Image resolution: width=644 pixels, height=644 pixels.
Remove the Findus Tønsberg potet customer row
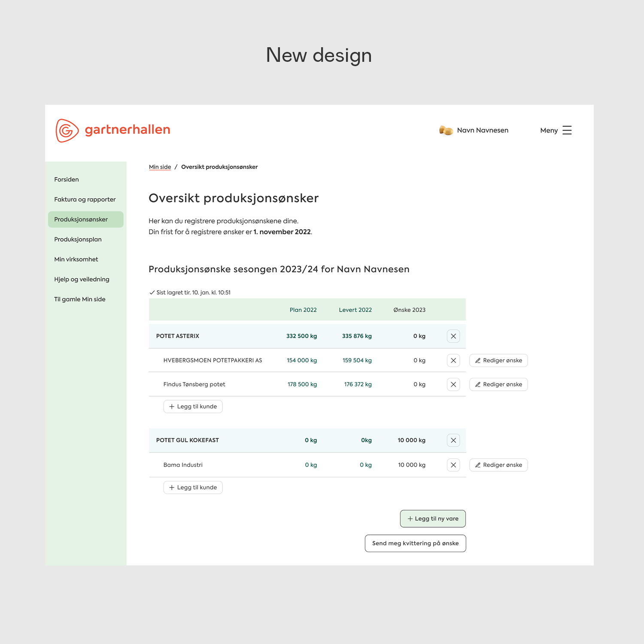(453, 385)
